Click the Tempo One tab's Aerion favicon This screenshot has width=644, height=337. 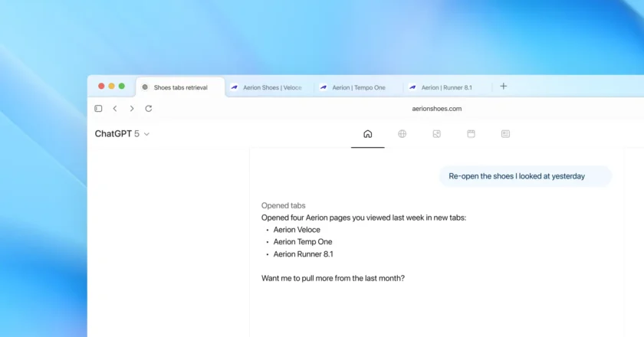click(x=324, y=87)
